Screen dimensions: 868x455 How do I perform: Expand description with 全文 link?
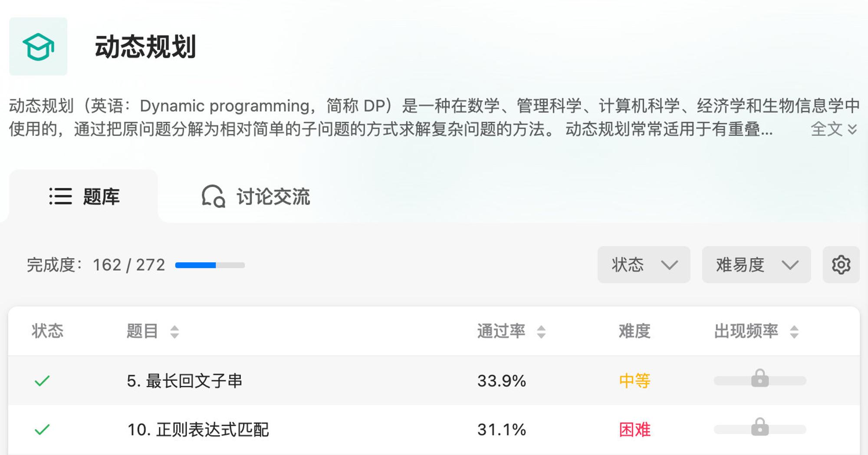tap(834, 129)
